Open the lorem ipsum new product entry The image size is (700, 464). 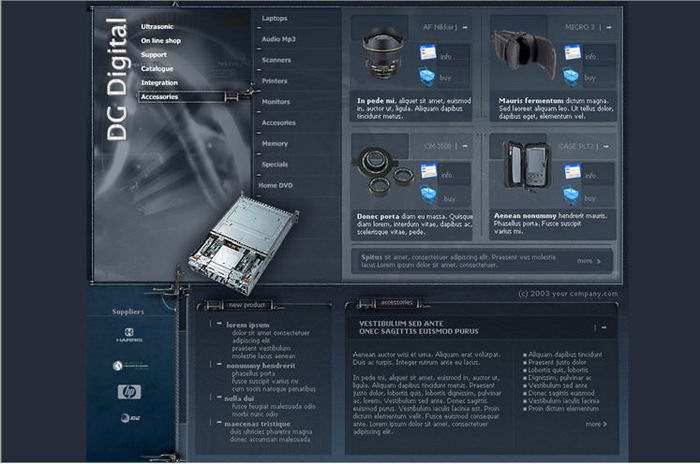[x=248, y=325]
